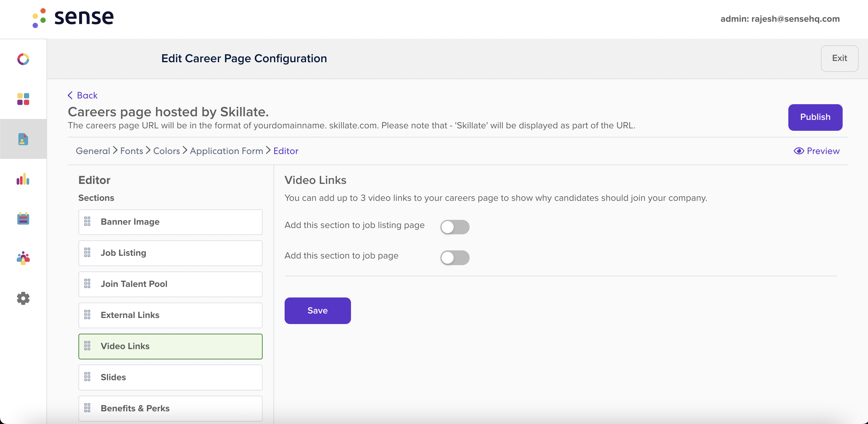Open the settings gear icon
The width and height of the screenshot is (868, 424).
click(23, 298)
